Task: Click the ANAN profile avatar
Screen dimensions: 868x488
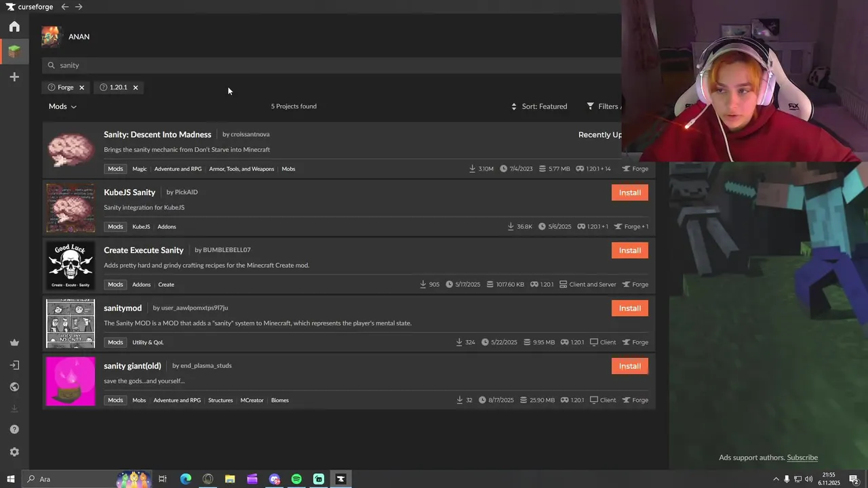Action: point(51,37)
